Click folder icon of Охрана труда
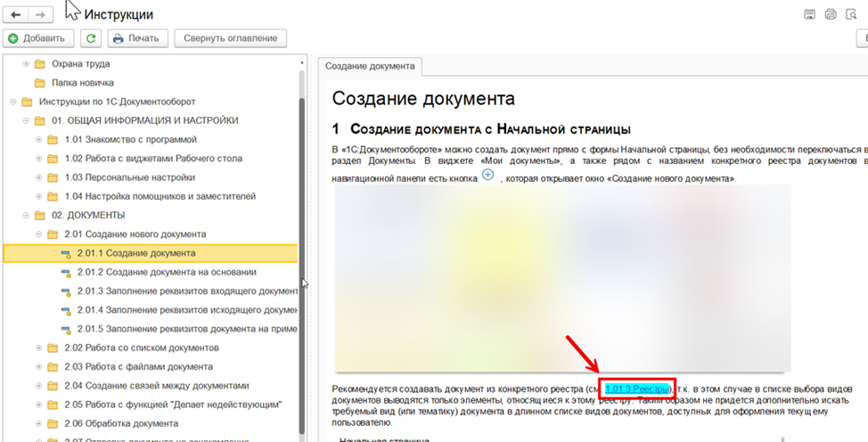This screenshot has height=442, width=868. 39,63
